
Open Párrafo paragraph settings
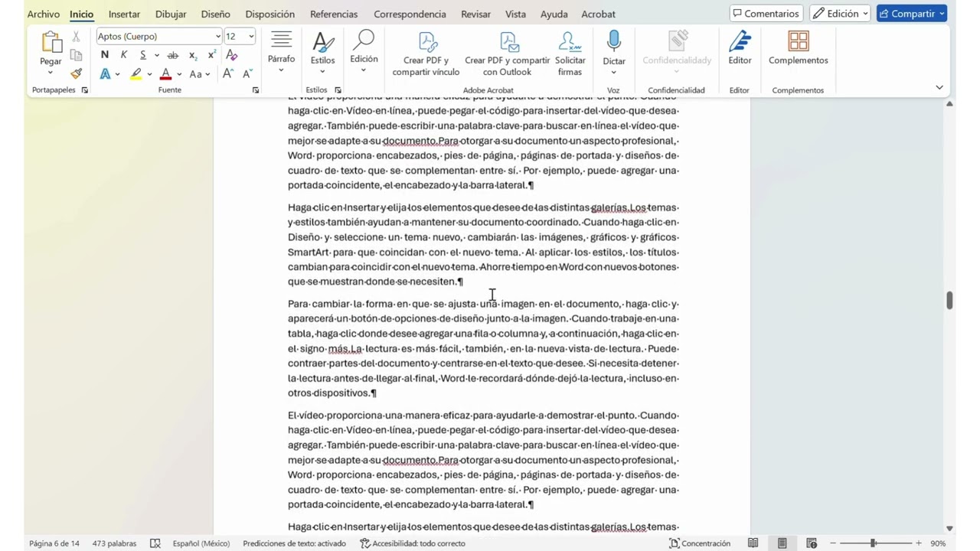pos(281,52)
